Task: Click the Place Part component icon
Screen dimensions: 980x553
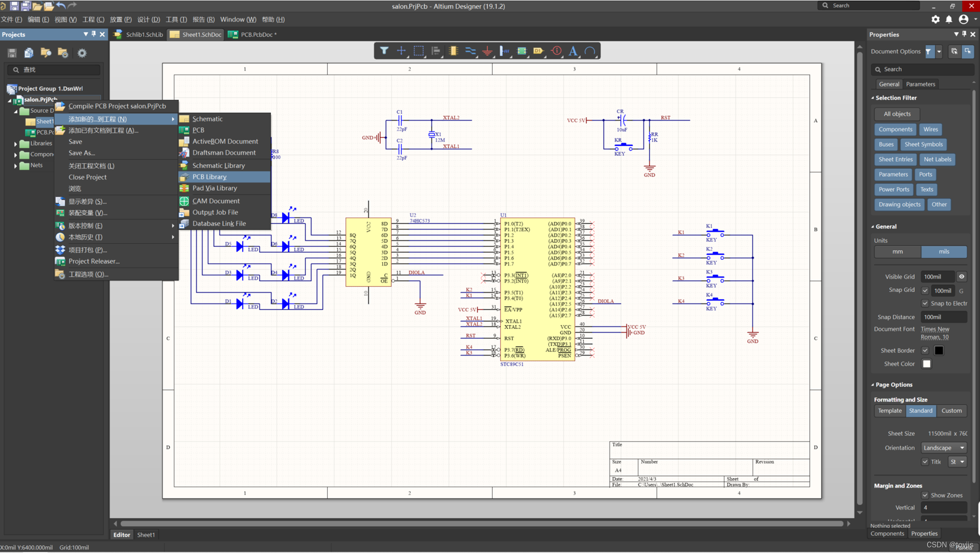Action: [453, 51]
